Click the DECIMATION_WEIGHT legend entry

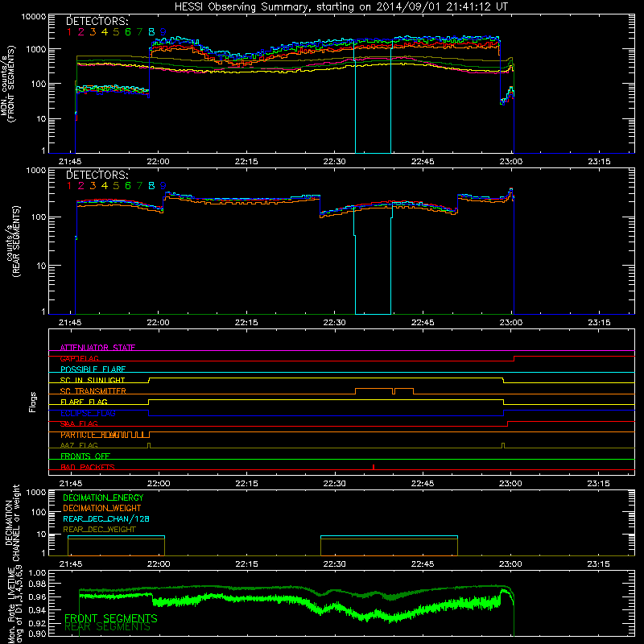[x=102, y=508]
